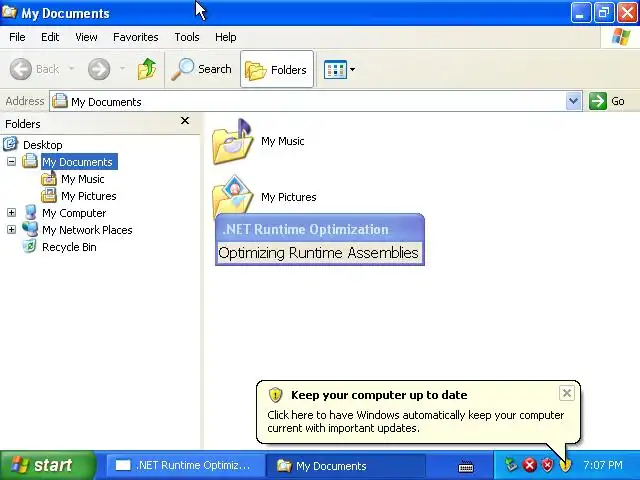This screenshot has height=480, width=640.
Task: Click the Back arrow toolbar icon
Action: point(20,69)
